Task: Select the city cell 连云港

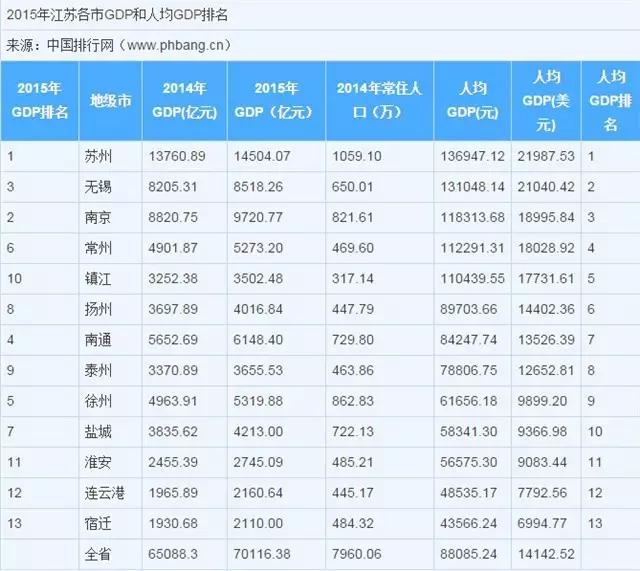Action: (104, 493)
